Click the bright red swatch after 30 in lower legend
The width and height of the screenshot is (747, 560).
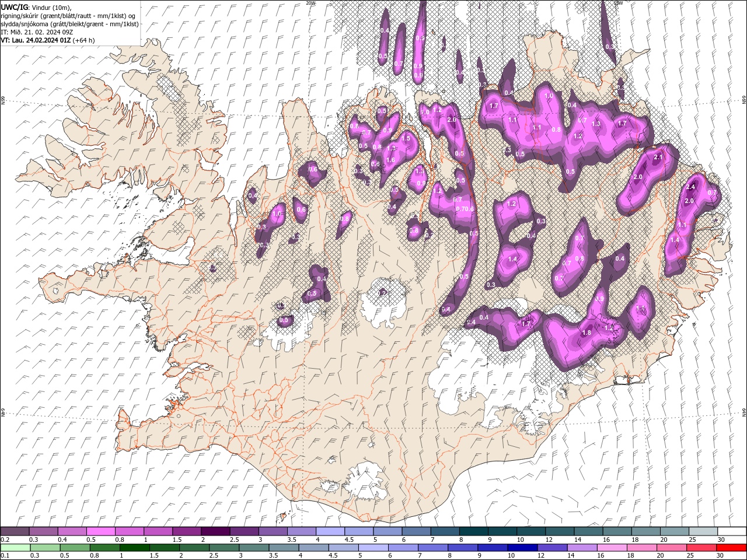[731, 548]
